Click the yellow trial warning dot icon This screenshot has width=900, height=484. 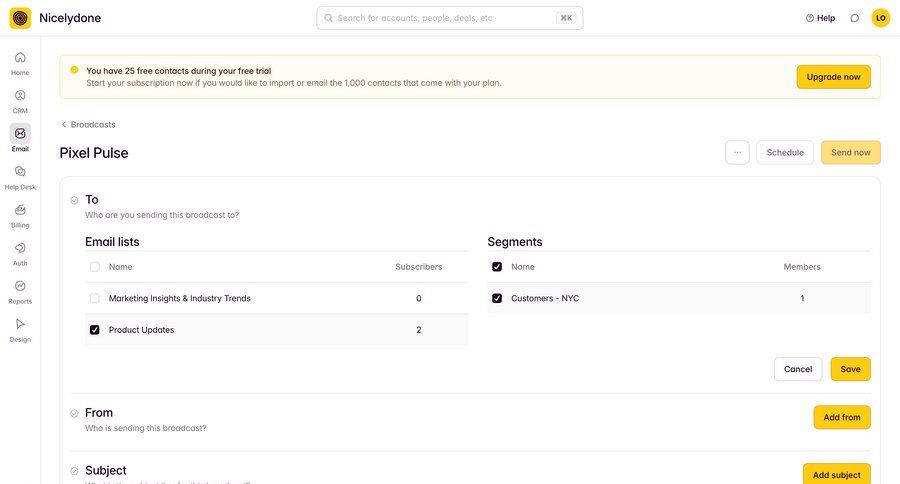74,70
